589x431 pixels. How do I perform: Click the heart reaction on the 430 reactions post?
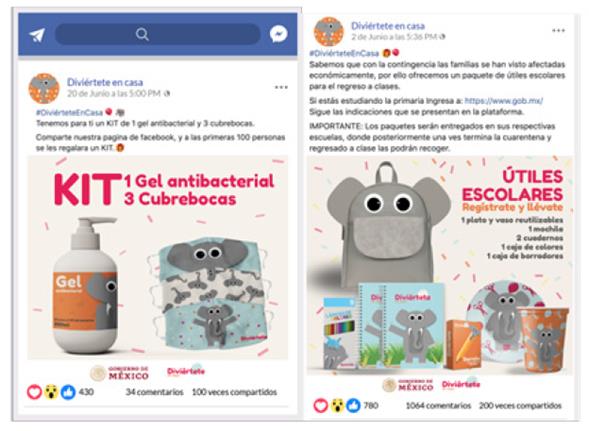(34, 392)
